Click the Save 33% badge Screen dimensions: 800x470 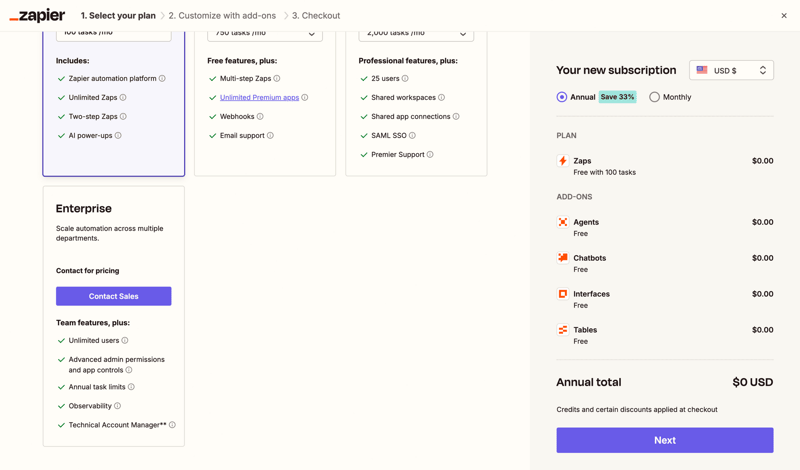(617, 97)
